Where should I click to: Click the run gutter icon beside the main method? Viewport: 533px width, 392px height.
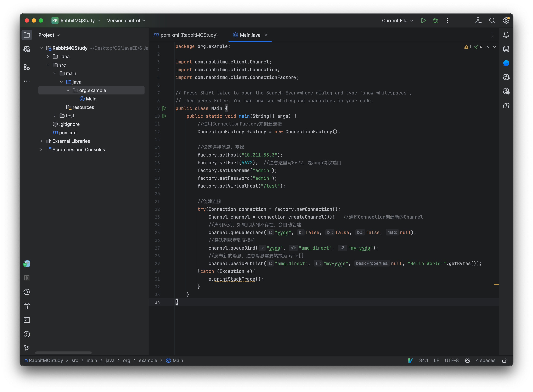(x=164, y=116)
